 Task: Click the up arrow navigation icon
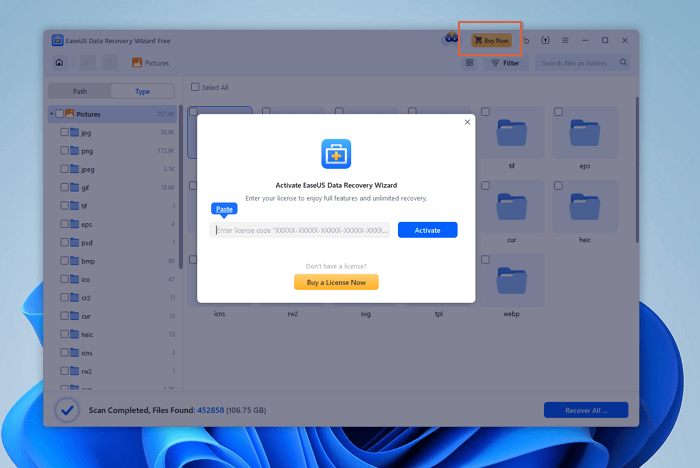[109, 63]
